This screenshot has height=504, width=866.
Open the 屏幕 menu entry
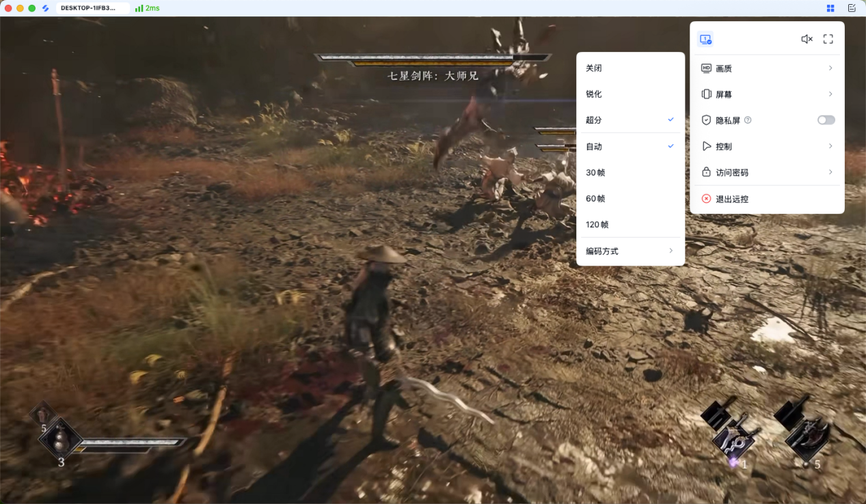click(767, 94)
